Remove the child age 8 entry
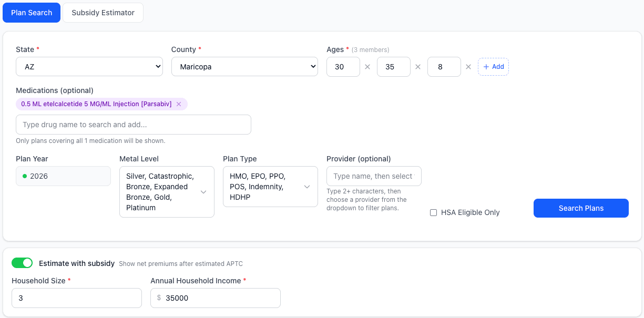The width and height of the screenshot is (644, 318). coord(468,67)
